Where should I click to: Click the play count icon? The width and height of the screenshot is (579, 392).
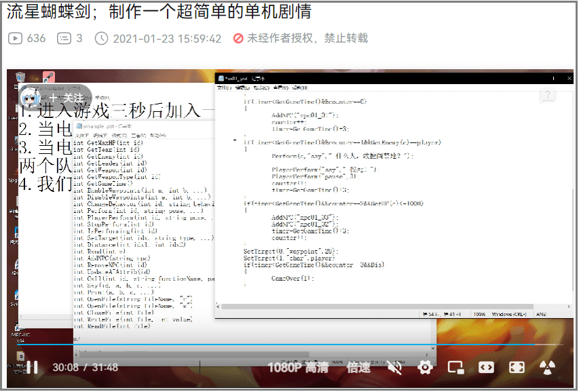[x=15, y=39]
